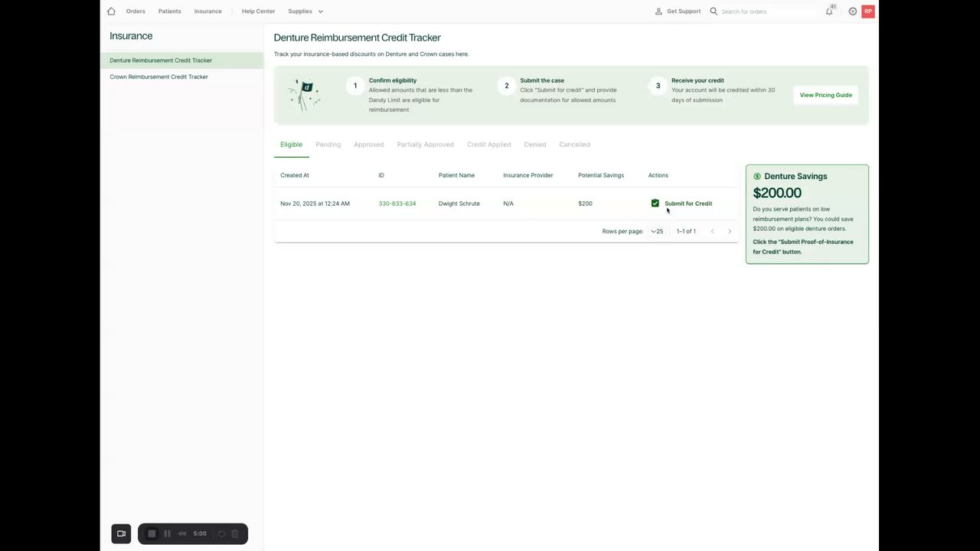
Task: Click the ID column header
Action: (x=381, y=175)
